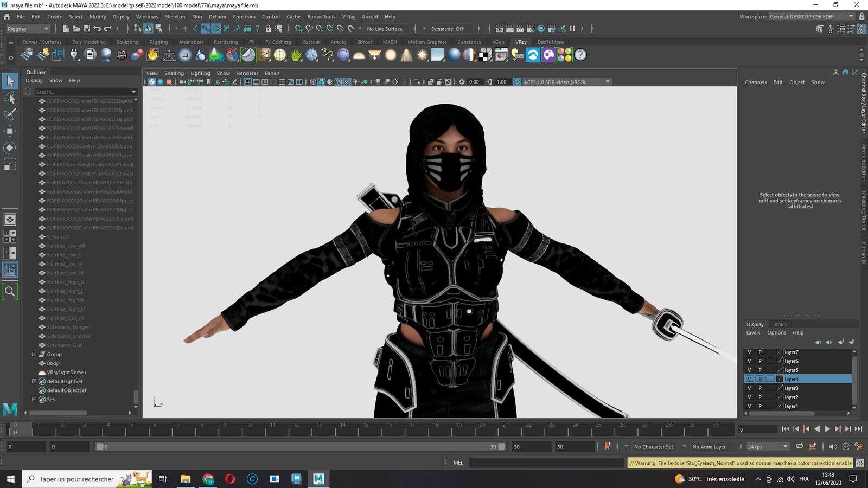The image size is (868, 488).
Task: Open the viewport Shading menu
Action: (174, 73)
